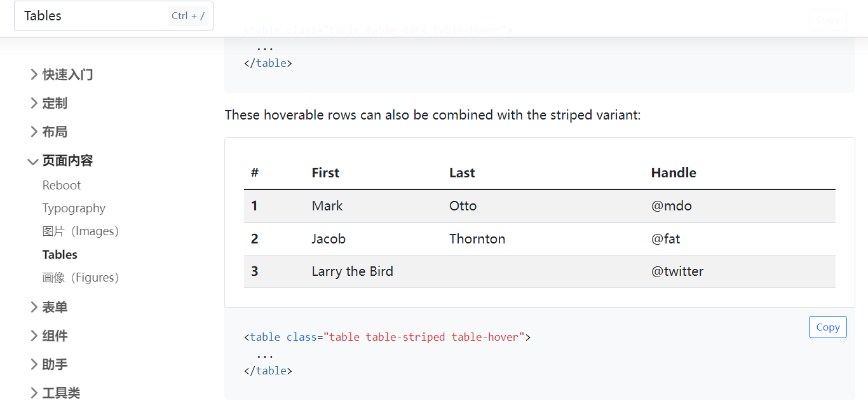The height and width of the screenshot is (403, 868).
Task: Open the Typography page link
Action: 74,208
